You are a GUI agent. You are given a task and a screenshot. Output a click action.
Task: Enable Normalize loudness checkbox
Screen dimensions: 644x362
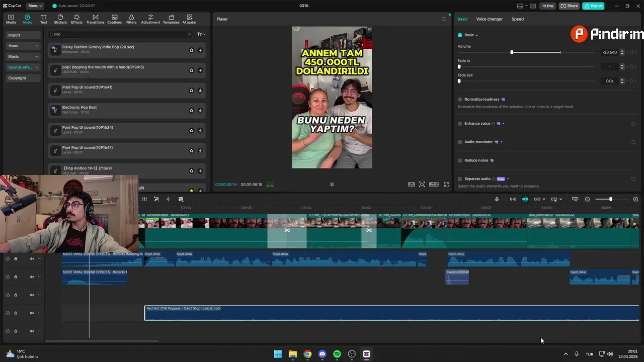[x=460, y=100]
